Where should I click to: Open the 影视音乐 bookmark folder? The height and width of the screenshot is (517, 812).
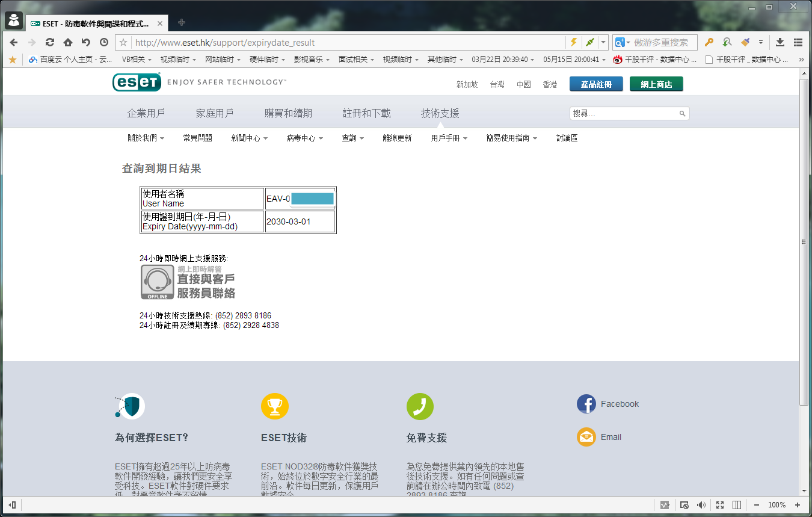pos(312,60)
